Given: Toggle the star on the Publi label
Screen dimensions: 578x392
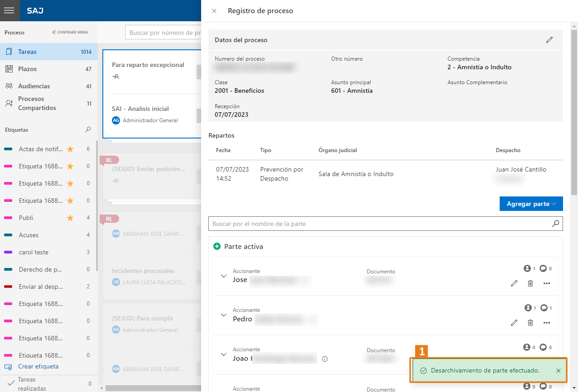Looking at the screenshot, I should point(70,218).
